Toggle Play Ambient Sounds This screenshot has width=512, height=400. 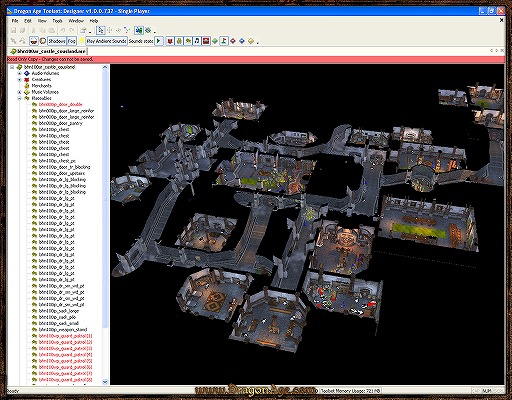(x=106, y=41)
